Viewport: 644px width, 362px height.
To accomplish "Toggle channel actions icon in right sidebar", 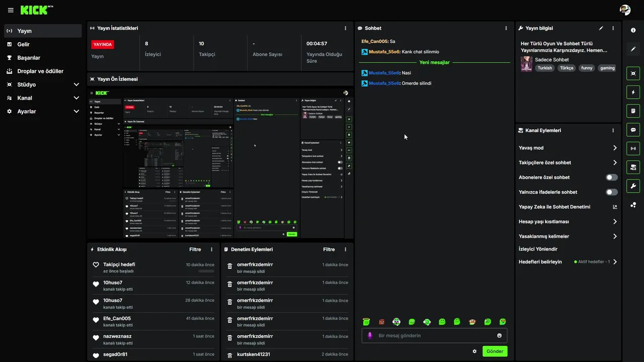I will pos(633,167).
